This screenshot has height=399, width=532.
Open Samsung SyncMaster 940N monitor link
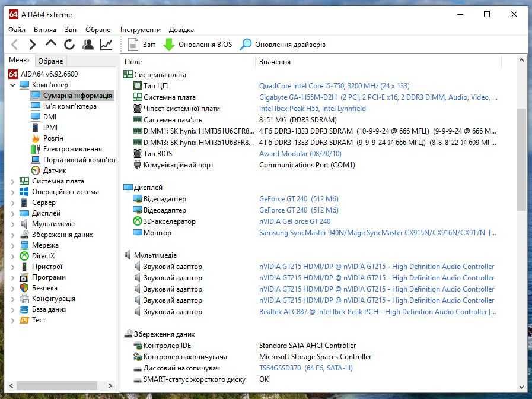pyautogui.click(x=378, y=233)
